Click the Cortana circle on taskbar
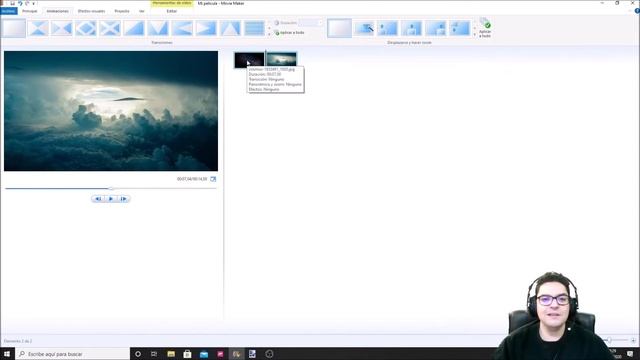This screenshot has height=360, width=640. click(138, 354)
